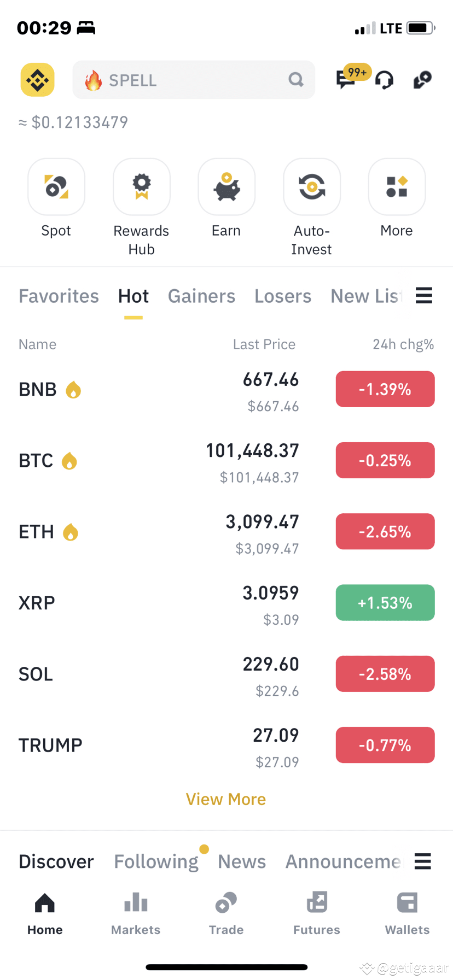Open Rewards Hub icon
The width and height of the screenshot is (453, 980).
141,187
